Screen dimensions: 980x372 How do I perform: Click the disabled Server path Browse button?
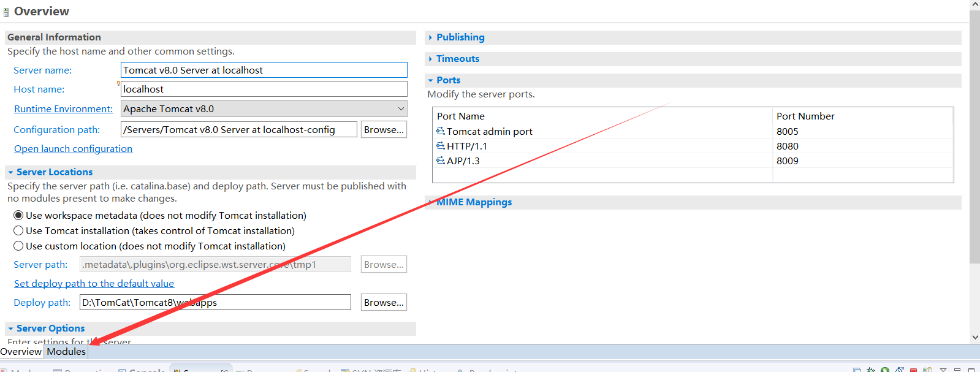[384, 264]
